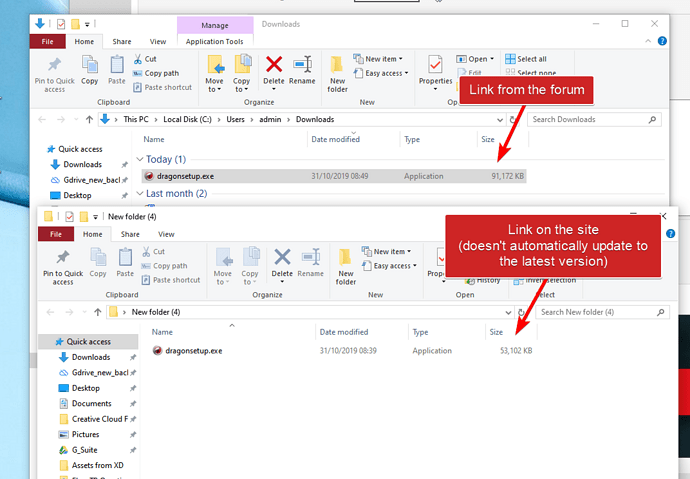Sort by Date modified in Downloads window
This screenshot has height=479, width=690.
click(x=336, y=139)
